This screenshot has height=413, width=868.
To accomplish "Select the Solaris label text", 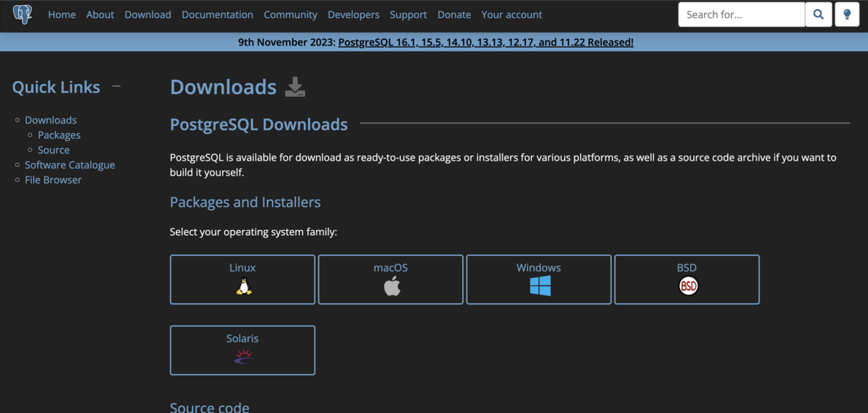I will pos(242,339).
